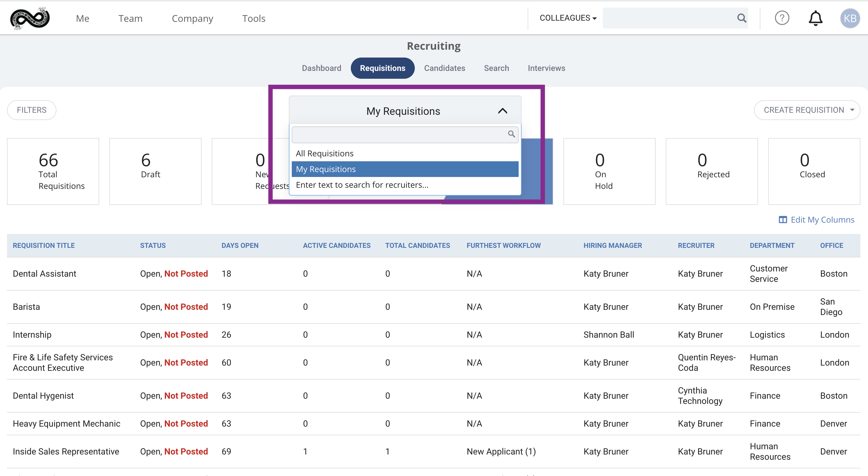Viewport: 868px width, 476px height.
Task: Open the Heavy Equipment Mechanic requisition
Action: pyautogui.click(x=66, y=424)
